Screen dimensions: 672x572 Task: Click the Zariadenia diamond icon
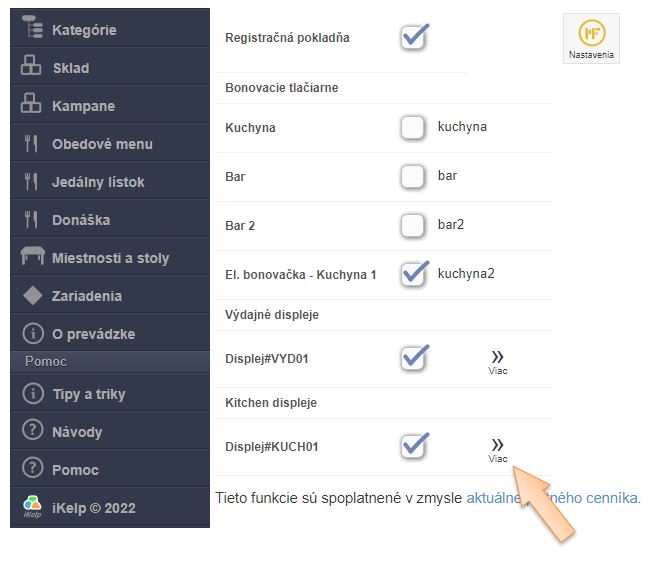click(x=32, y=295)
